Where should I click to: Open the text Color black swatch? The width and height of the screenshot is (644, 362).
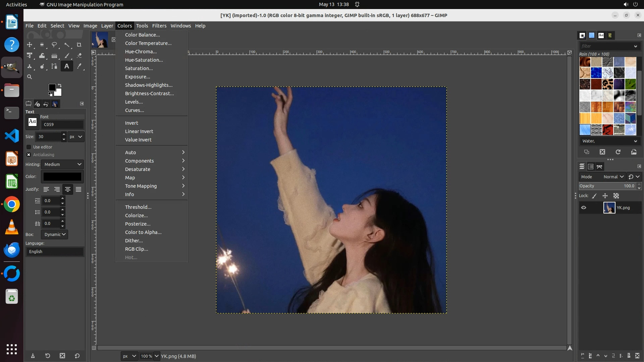click(x=62, y=177)
